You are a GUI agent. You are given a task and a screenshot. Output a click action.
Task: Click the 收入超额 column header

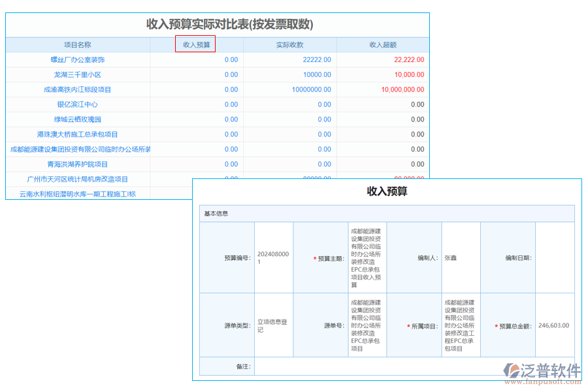(384, 44)
